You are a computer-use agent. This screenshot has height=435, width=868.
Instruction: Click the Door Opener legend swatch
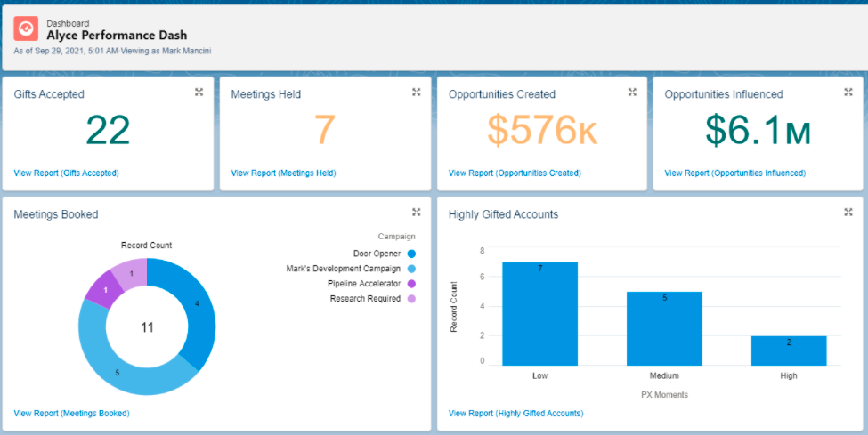pyautogui.click(x=411, y=254)
